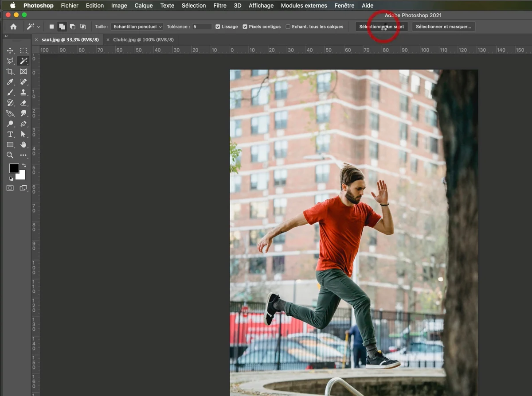Open the Filtre menu
532x396 pixels.
click(220, 6)
